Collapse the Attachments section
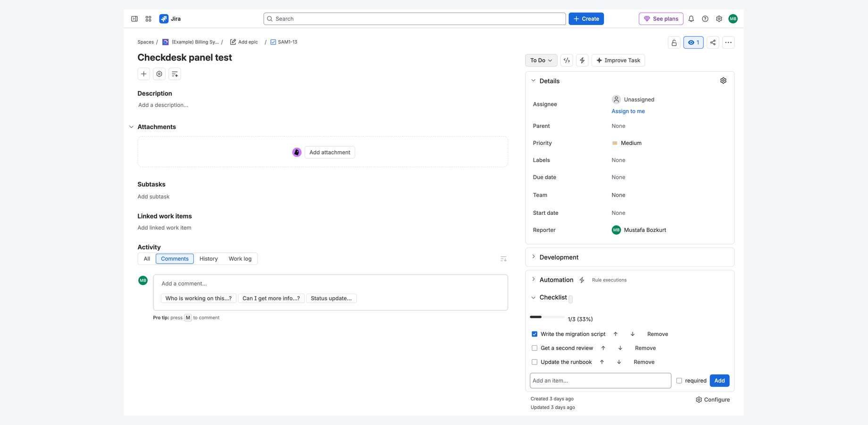Screen dimensions: 868x425 pos(131,127)
